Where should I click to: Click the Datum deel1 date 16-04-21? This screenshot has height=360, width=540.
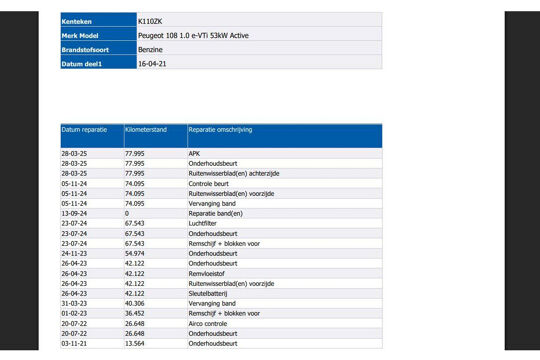click(x=152, y=64)
